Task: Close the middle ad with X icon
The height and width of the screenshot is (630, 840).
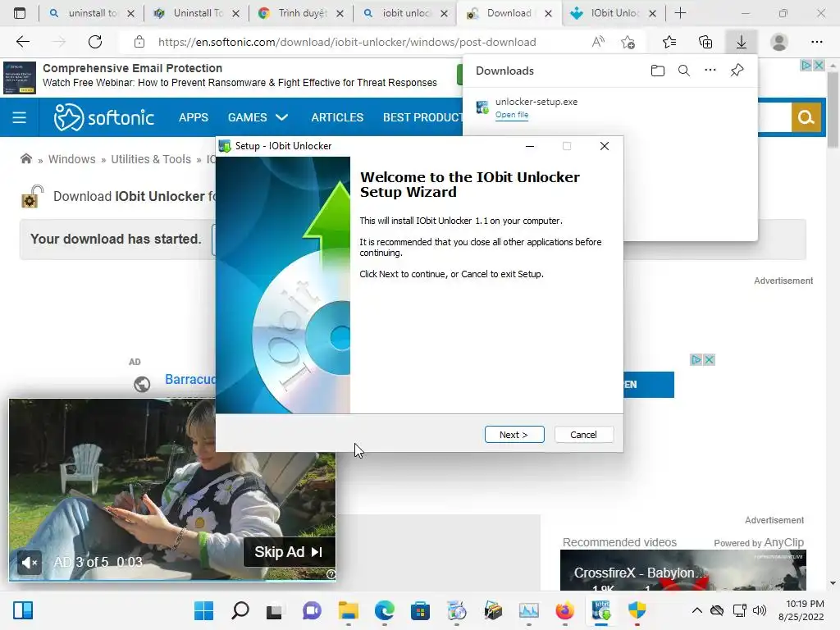Action: 709,360
